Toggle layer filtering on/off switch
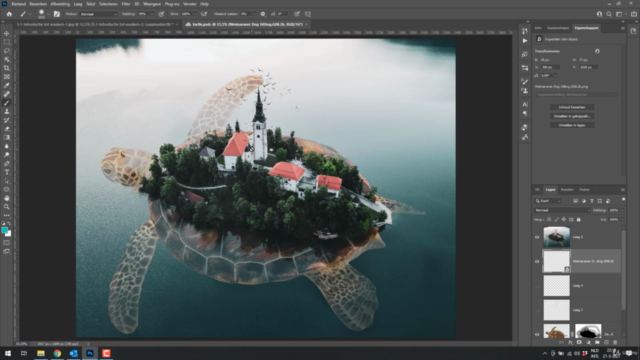640x360 pixels. coord(623,199)
